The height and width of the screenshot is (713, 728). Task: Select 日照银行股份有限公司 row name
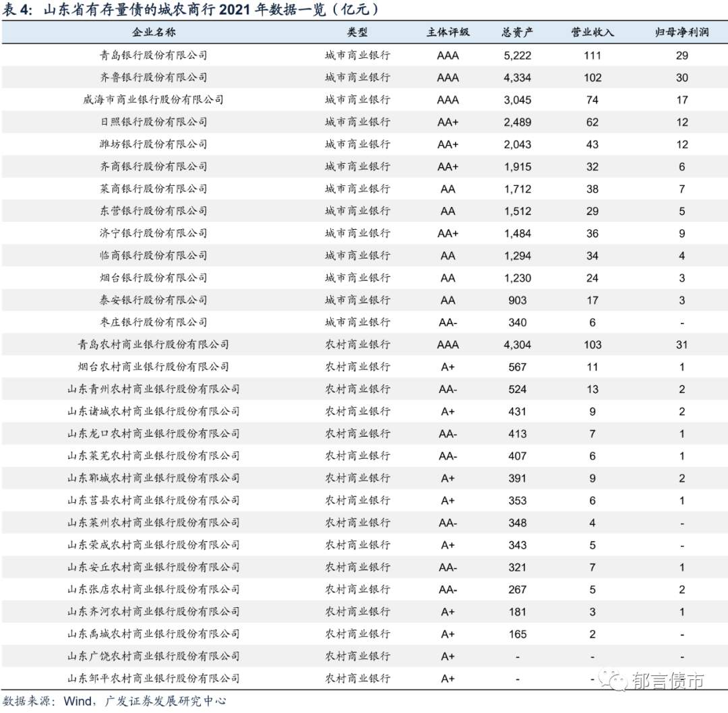(154, 122)
